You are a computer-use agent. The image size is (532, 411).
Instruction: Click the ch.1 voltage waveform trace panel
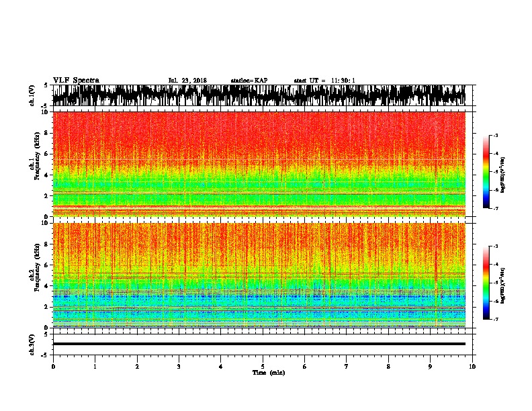pyautogui.click(x=259, y=95)
